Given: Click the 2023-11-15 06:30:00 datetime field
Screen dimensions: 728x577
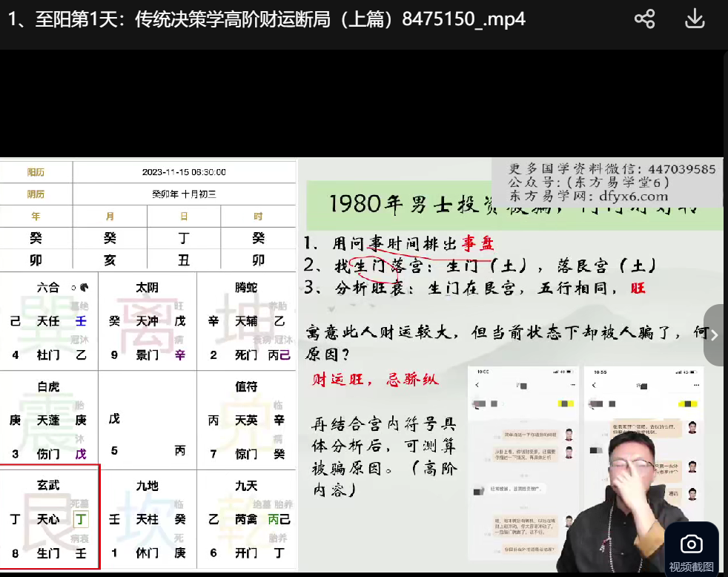Looking at the screenshot, I should 184,172.
